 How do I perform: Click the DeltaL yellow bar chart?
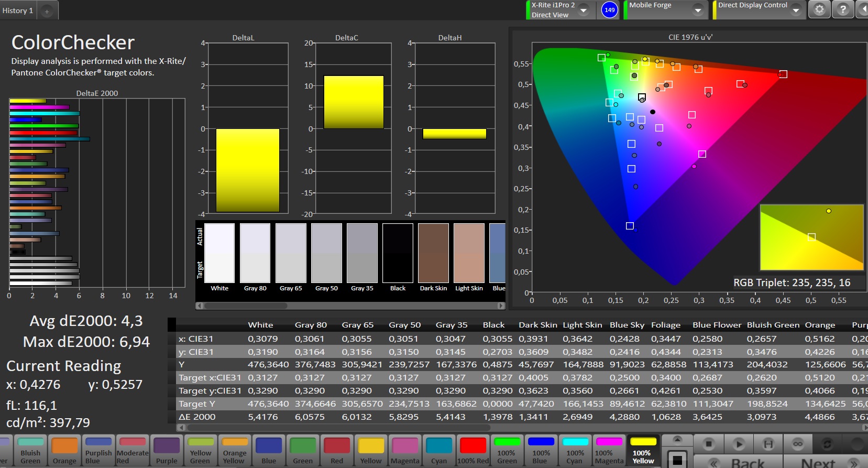click(x=248, y=170)
